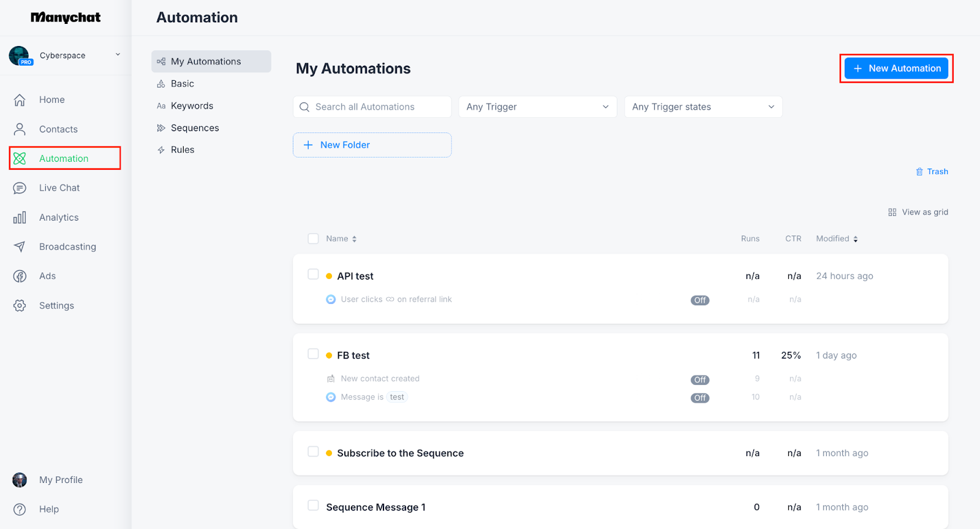This screenshot has height=529, width=980.
Task: Check the select-all box beside Name
Action: [313, 238]
